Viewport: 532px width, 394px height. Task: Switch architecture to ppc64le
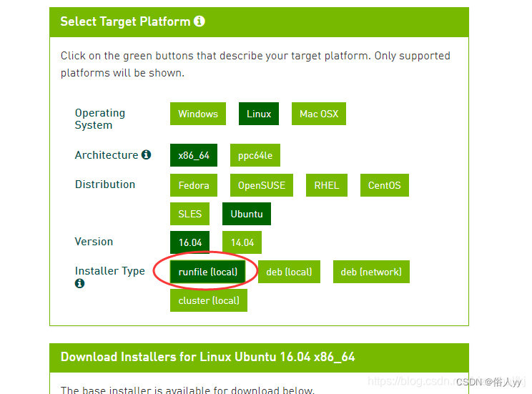[255, 155]
